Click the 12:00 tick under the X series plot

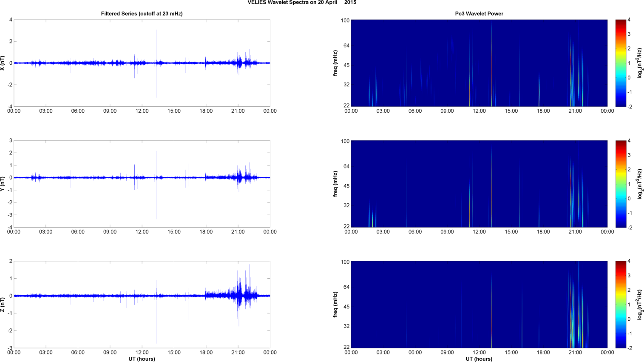coord(142,111)
